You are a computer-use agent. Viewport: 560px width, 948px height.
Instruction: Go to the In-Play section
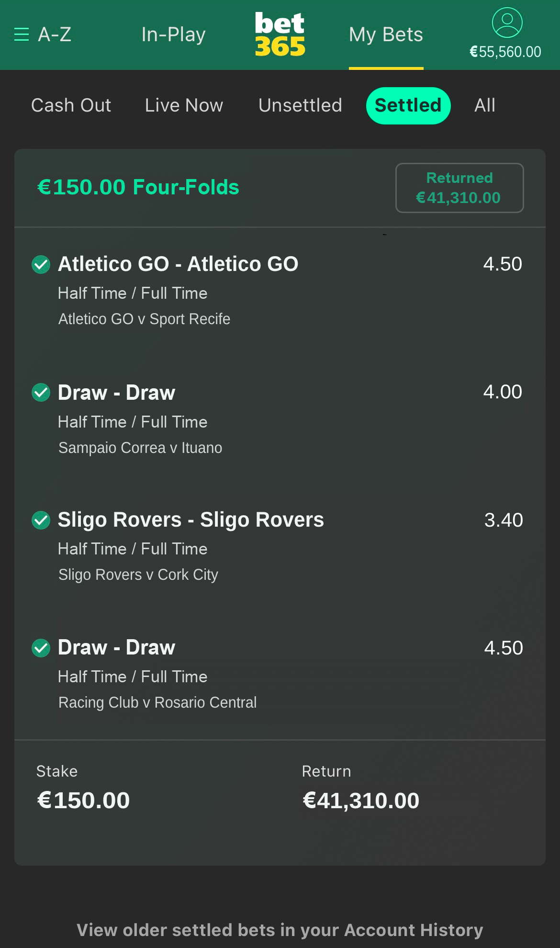pos(173,34)
